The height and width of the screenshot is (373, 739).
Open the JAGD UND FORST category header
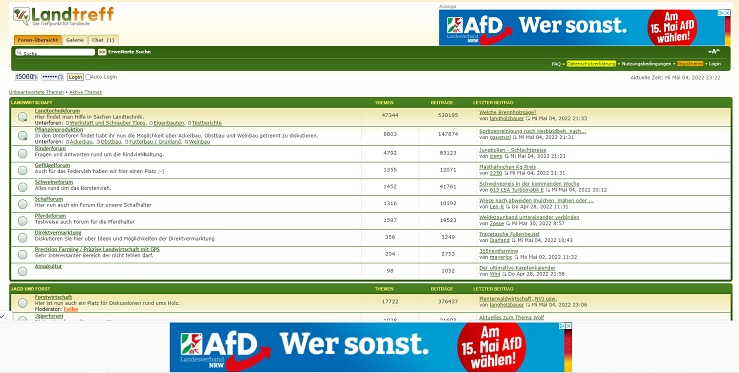30,289
